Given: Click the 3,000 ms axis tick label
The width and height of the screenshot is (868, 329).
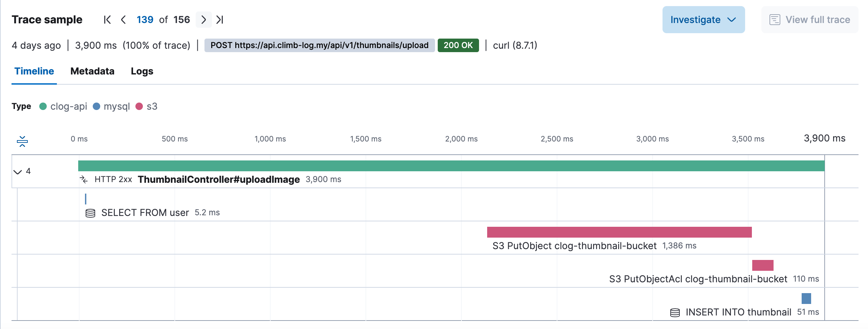Looking at the screenshot, I should [x=652, y=139].
